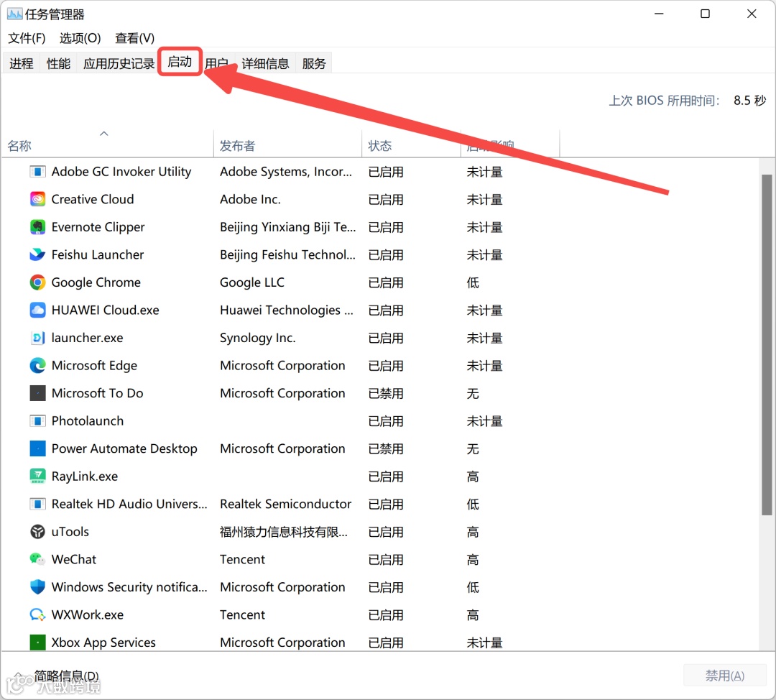This screenshot has width=776, height=700.
Task: Click the HUAWEI Cloud.exe icon
Action: 37,310
